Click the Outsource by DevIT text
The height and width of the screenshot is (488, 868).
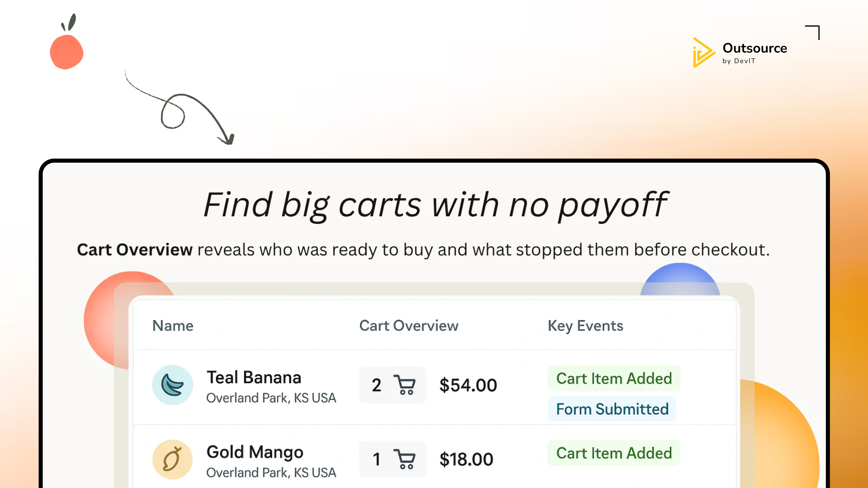pos(755,53)
